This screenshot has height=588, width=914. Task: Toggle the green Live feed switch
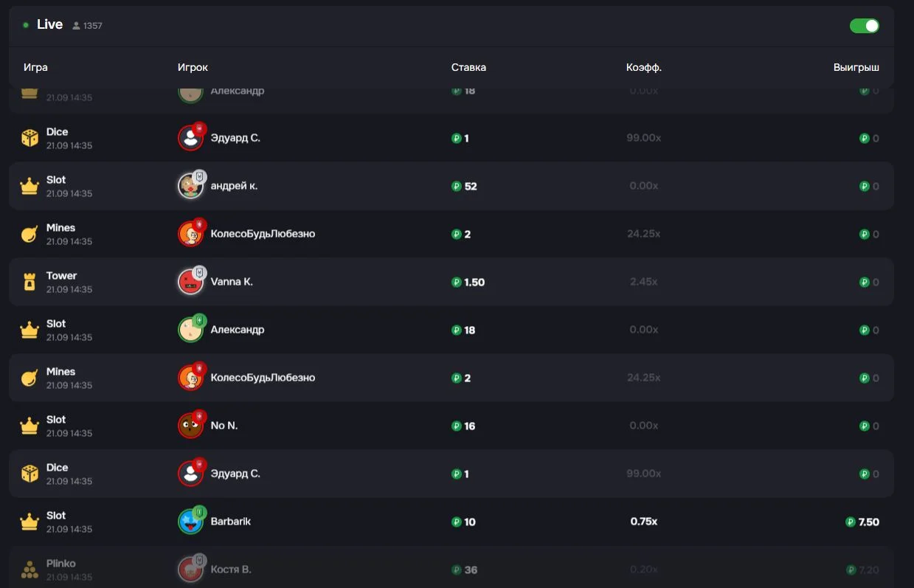click(864, 26)
